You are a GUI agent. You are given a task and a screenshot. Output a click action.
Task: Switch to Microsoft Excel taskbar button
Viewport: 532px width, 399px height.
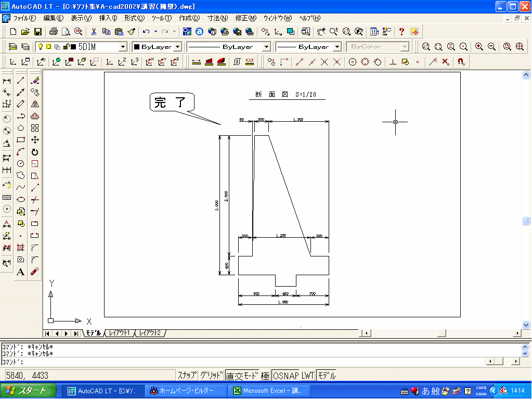[269, 391]
